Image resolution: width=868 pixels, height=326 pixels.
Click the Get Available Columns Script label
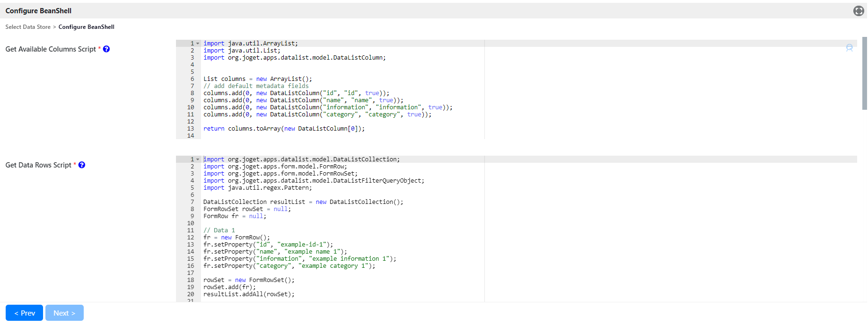pyautogui.click(x=51, y=49)
